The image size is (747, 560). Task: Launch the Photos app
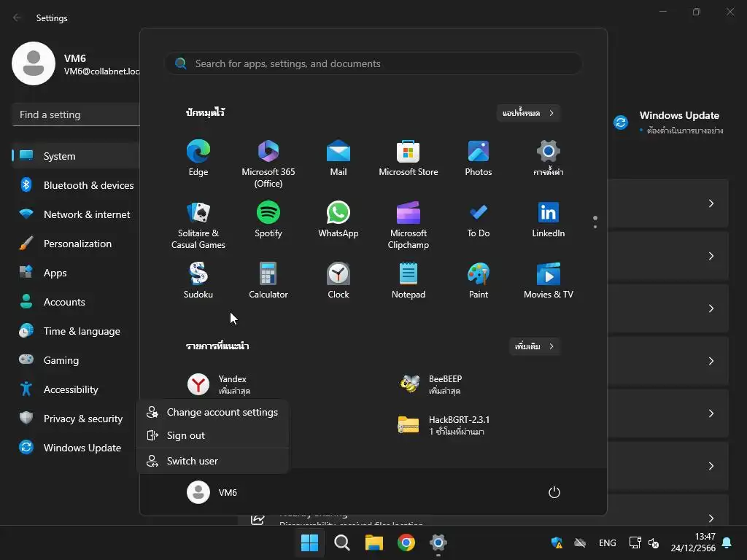(x=479, y=158)
